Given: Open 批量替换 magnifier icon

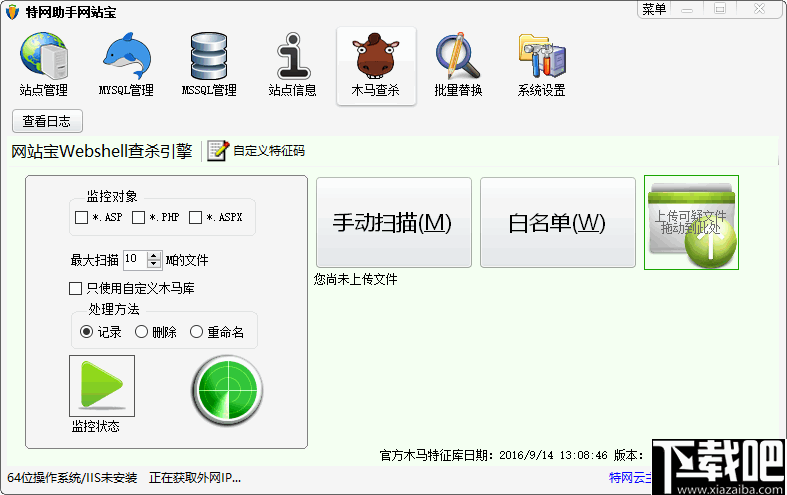Looking at the screenshot, I should tap(458, 65).
